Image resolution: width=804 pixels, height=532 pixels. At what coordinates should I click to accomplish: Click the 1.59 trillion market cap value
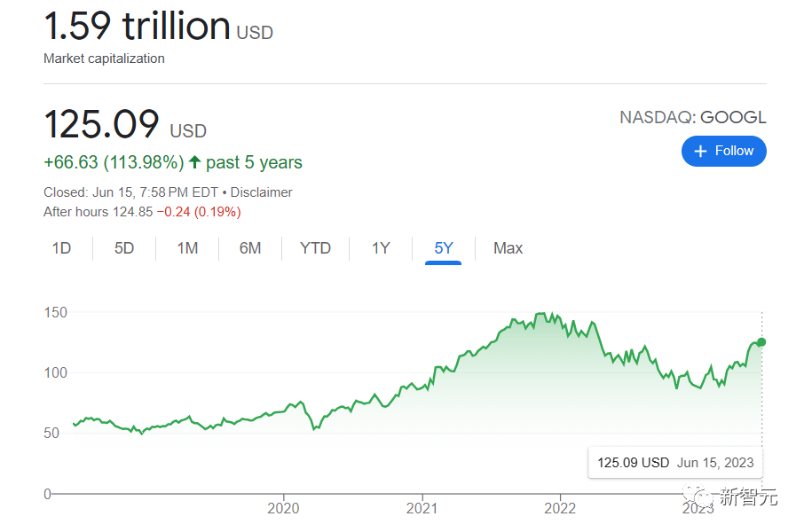click(138, 27)
